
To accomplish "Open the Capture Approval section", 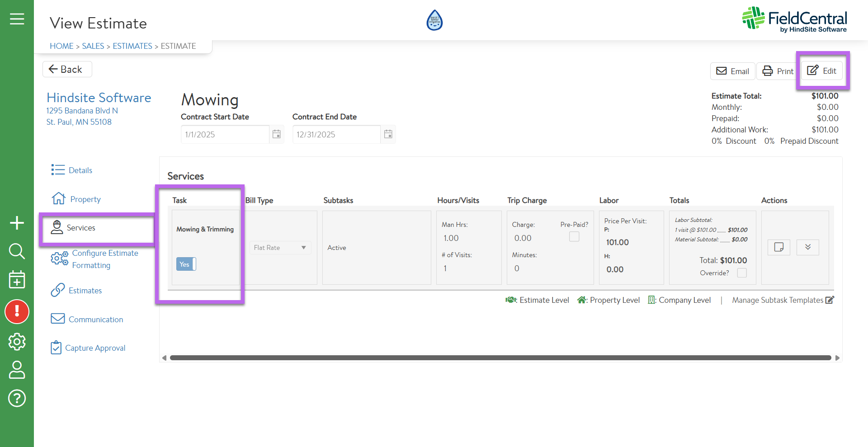I will (x=95, y=348).
